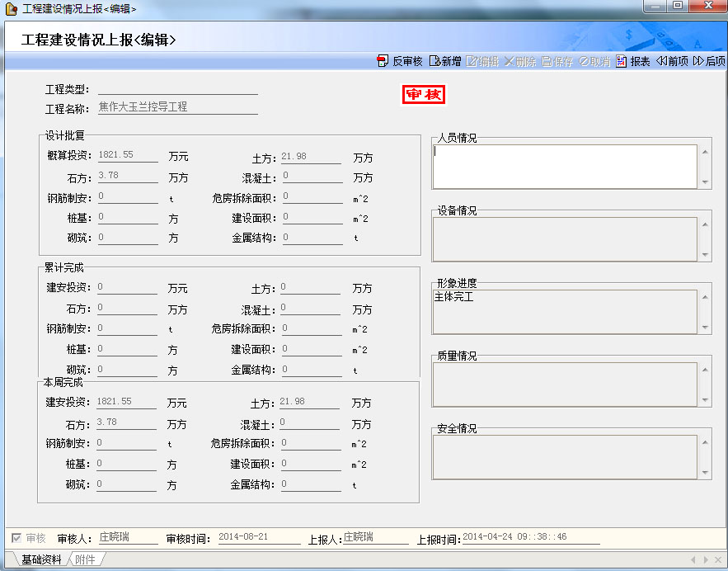The height and width of the screenshot is (571, 728).
Task: Click the 人员情况 text area
Action: [565, 166]
